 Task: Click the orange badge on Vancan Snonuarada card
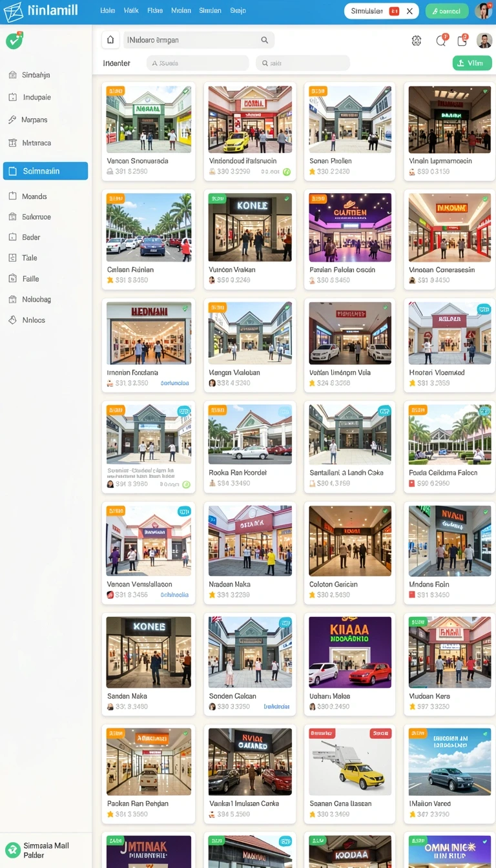click(x=116, y=92)
